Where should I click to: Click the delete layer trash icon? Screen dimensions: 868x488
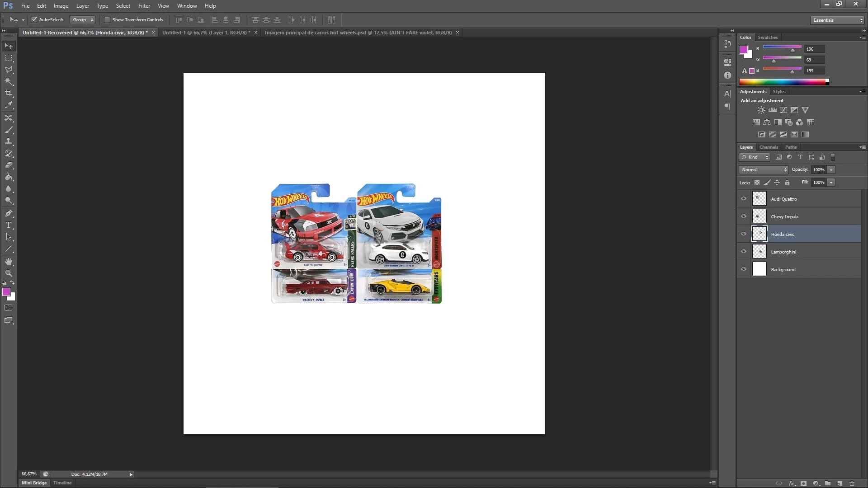(852, 483)
